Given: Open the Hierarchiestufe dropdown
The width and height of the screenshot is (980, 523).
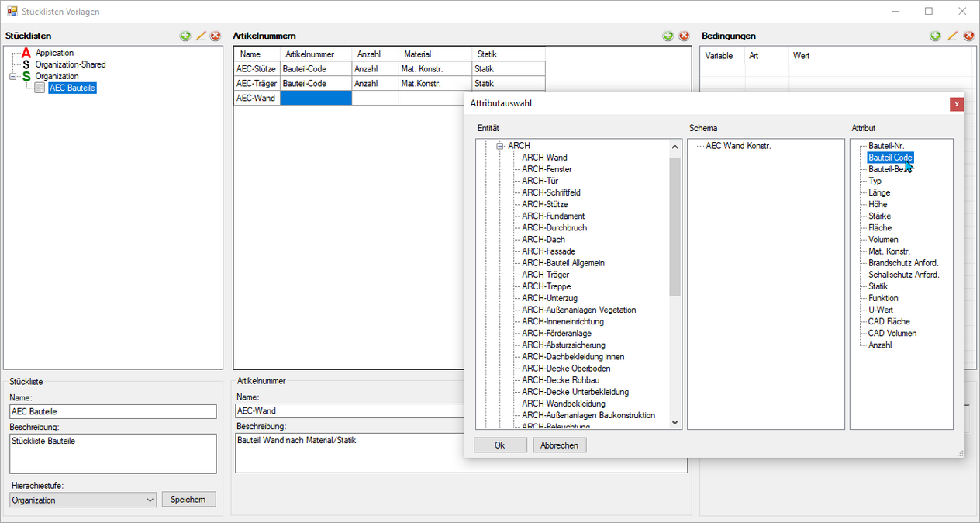Looking at the screenshot, I should (x=150, y=500).
